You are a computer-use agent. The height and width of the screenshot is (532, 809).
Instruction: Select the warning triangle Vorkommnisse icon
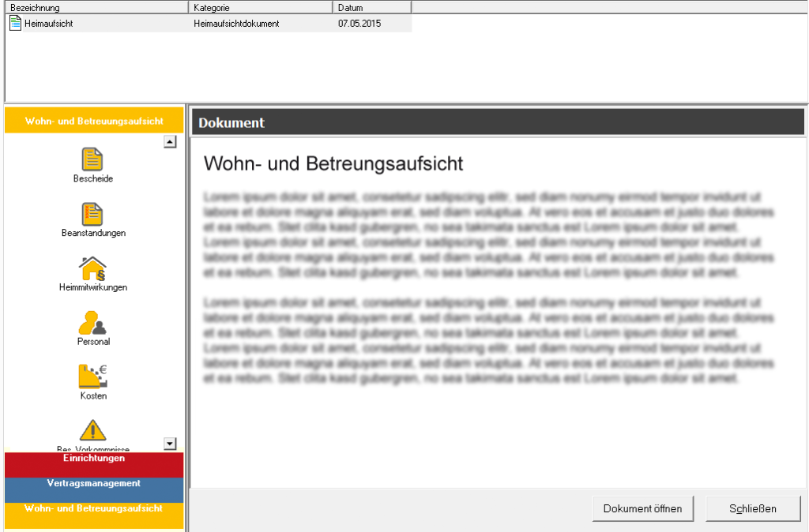(x=93, y=431)
